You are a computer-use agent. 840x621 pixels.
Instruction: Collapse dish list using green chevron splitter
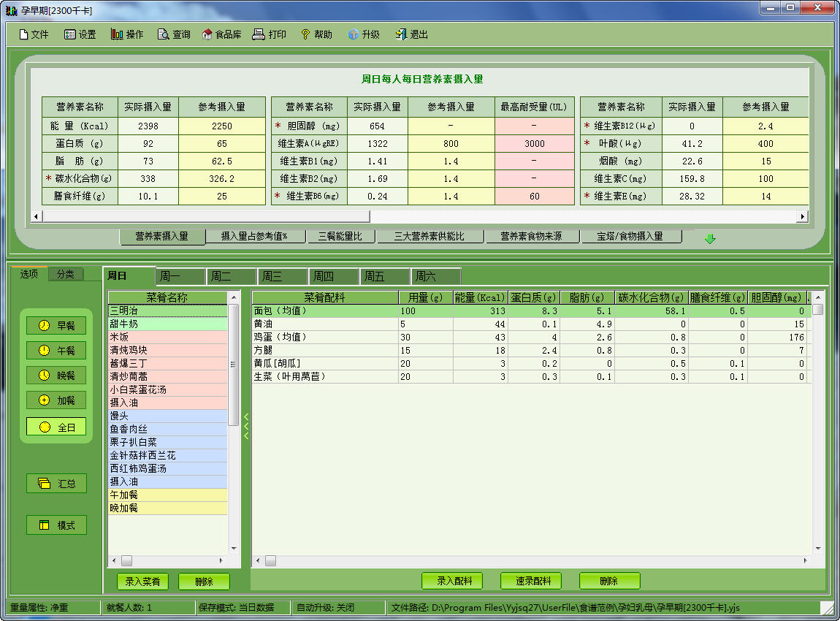coord(246,426)
